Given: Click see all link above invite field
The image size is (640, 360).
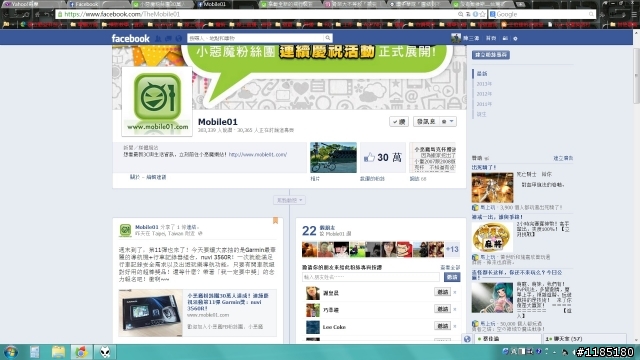Looking at the screenshot, I should [x=450, y=267].
